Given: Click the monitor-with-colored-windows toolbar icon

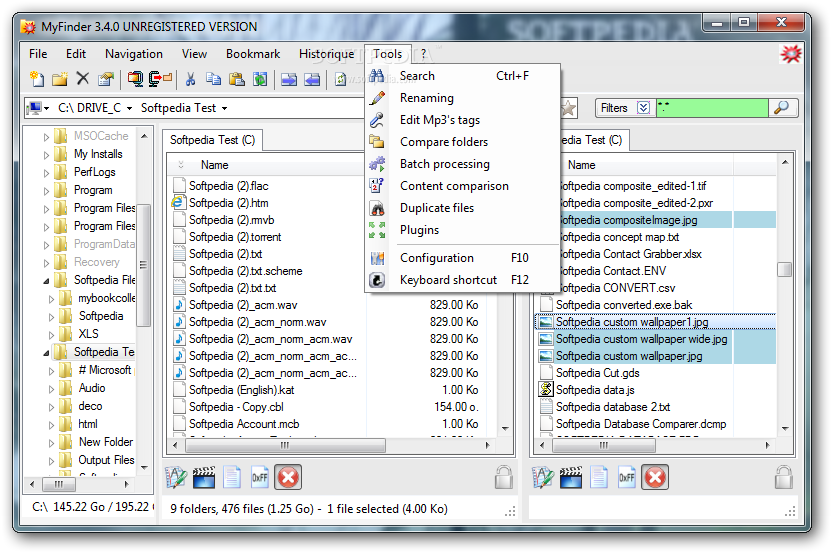Looking at the screenshot, I should click(x=135, y=79).
